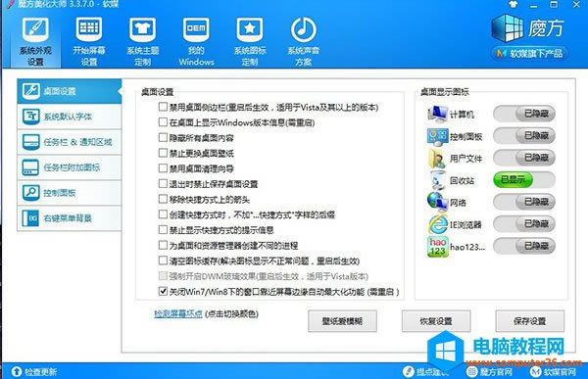Screen dimensions: 588x379
Task: Enable 禁用桌面侧边栏 checkbox
Action: point(163,107)
